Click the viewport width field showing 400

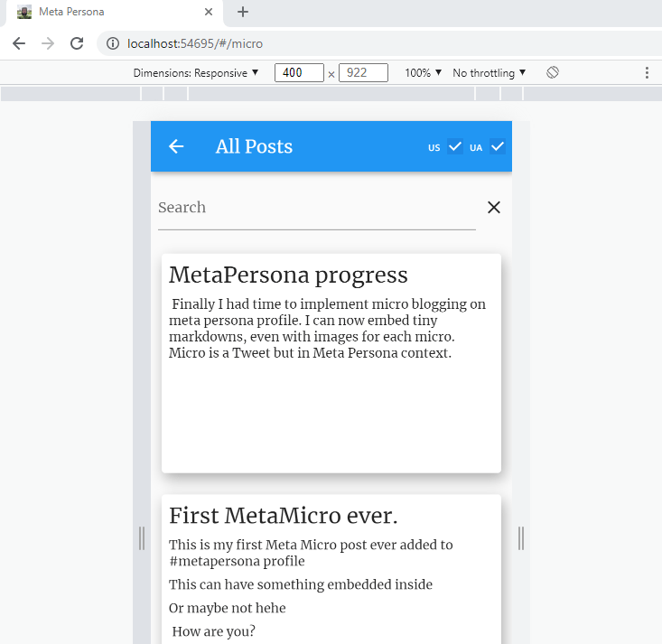(299, 72)
